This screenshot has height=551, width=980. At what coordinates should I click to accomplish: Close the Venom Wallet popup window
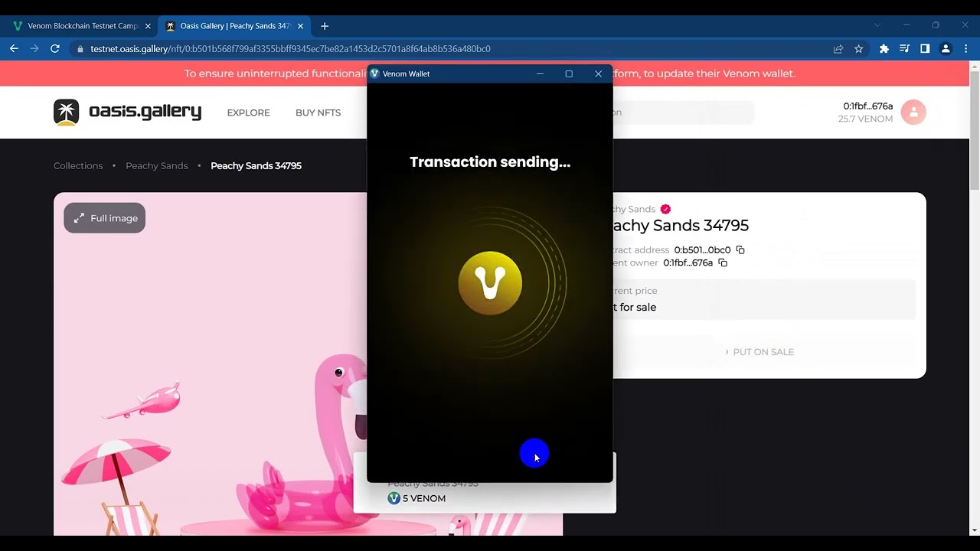(598, 73)
